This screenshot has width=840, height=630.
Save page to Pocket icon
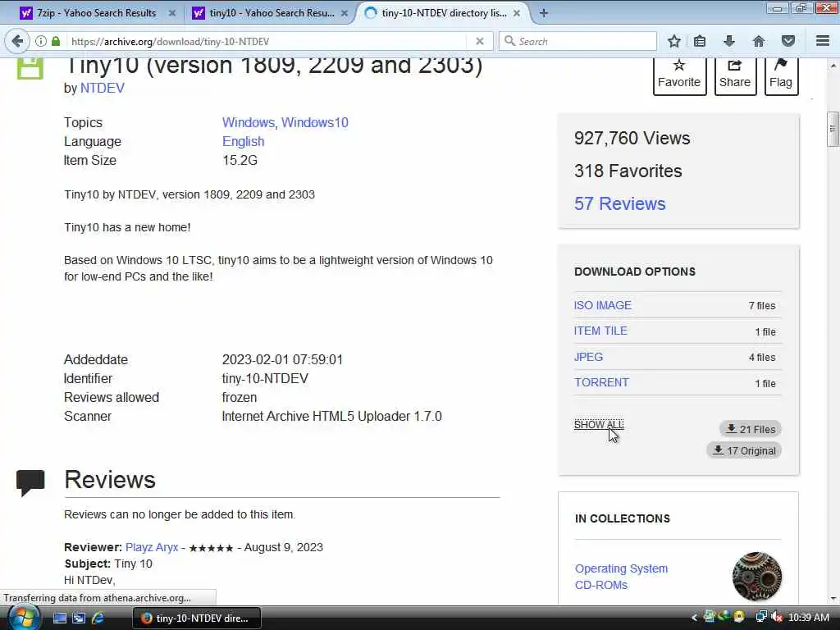coord(788,41)
